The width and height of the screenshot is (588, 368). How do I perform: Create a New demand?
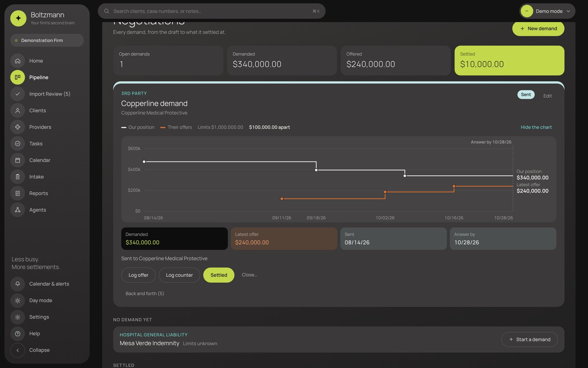538,29
